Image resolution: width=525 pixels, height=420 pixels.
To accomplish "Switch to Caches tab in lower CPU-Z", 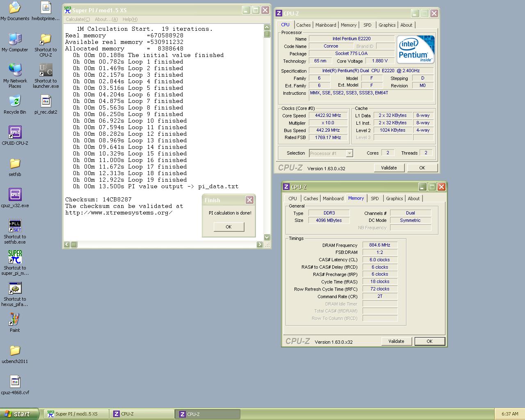I will point(311,199).
